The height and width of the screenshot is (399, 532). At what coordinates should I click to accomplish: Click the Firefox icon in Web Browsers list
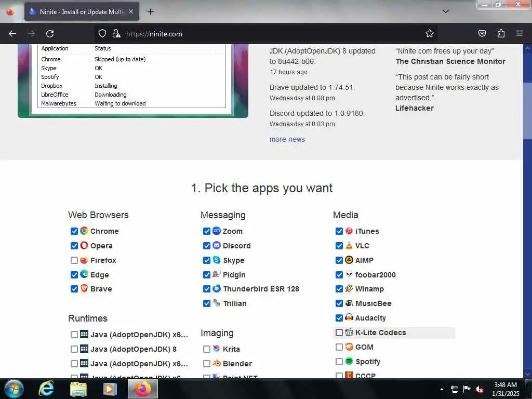84,260
